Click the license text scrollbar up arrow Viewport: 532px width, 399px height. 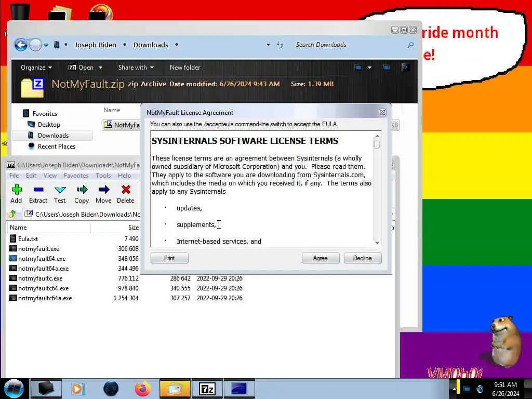pyautogui.click(x=377, y=136)
